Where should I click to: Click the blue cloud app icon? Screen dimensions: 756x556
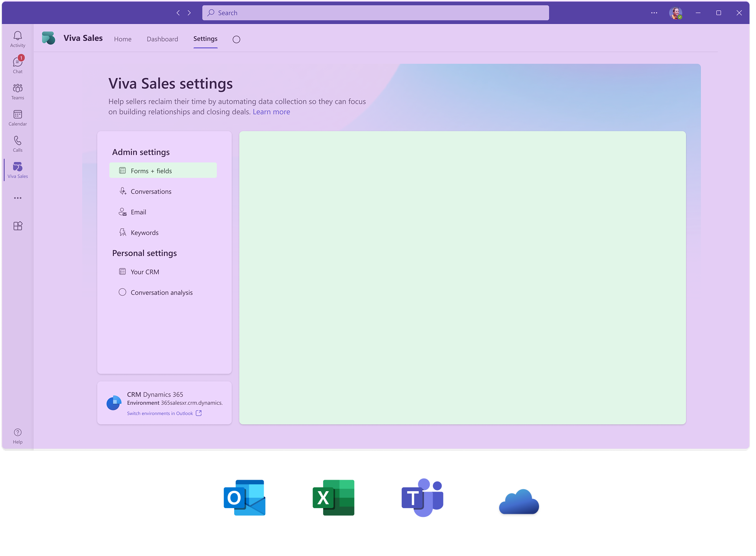tap(519, 502)
